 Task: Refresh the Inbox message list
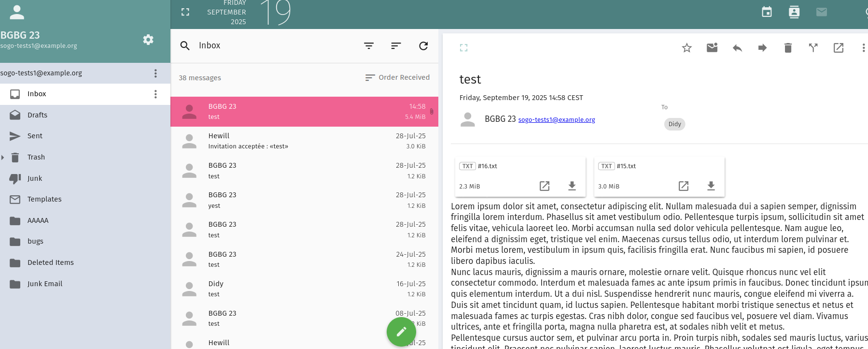[x=423, y=46]
